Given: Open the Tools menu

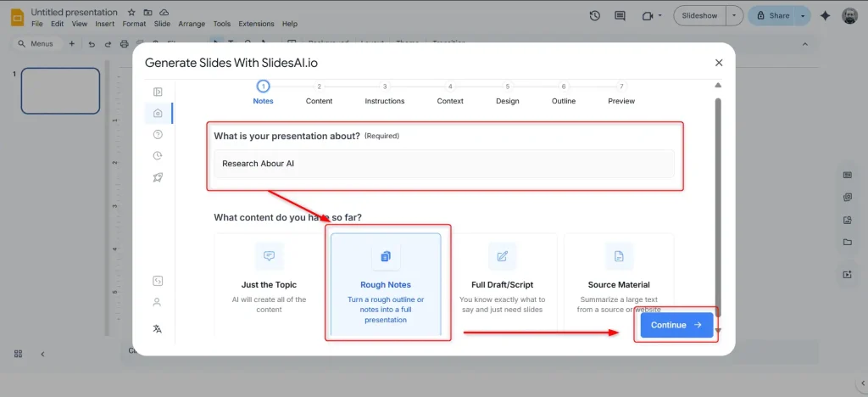Looking at the screenshot, I should [222, 24].
